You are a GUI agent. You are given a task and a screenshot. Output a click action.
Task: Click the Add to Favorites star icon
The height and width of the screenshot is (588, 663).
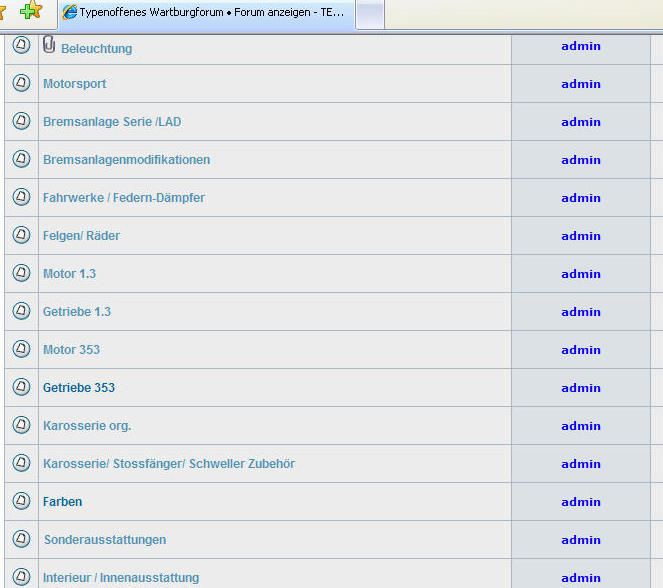pos(31,11)
